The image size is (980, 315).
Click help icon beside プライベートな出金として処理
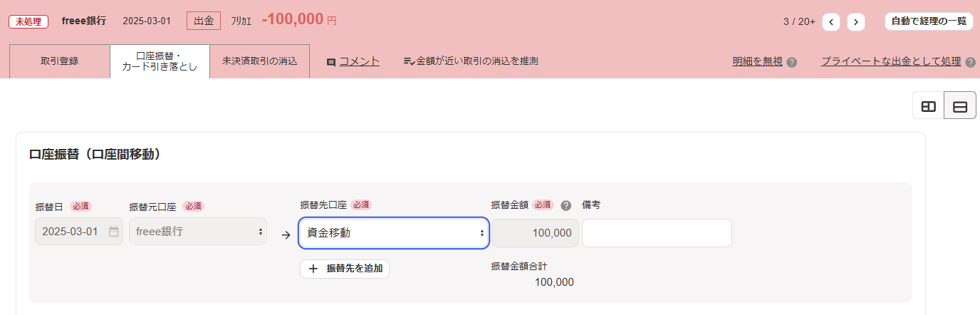(x=971, y=62)
